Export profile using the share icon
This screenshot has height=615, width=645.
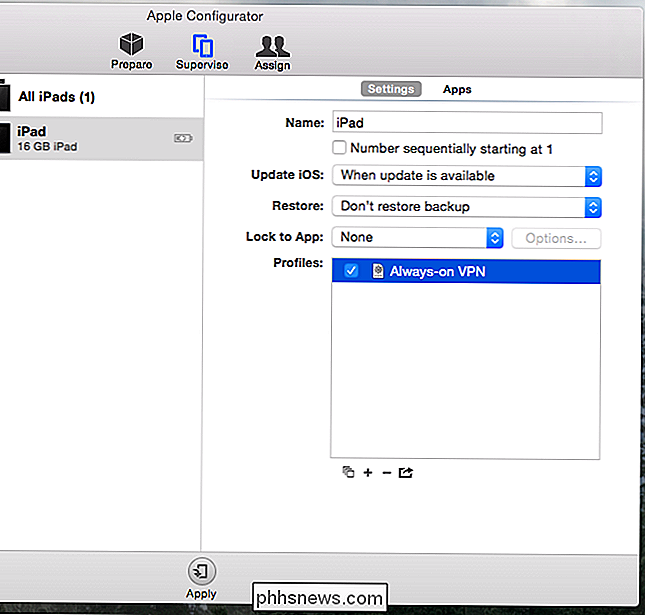(x=406, y=473)
